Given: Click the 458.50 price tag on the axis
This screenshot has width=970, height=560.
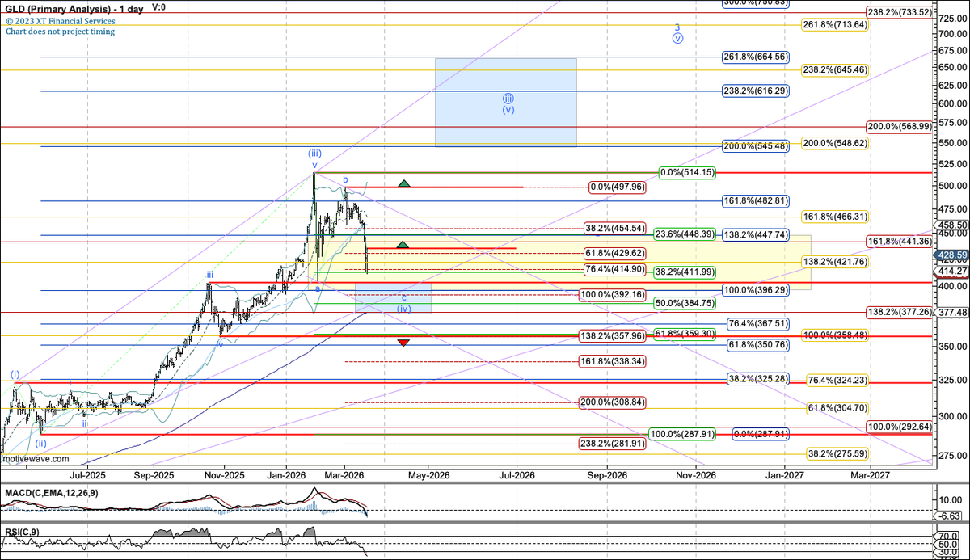Looking at the screenshot, I should (952, 225).
